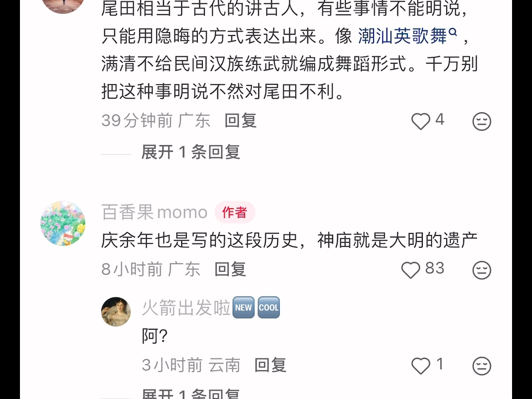Tap emoji face beside the 83-like comment

[x=482, y=270]
